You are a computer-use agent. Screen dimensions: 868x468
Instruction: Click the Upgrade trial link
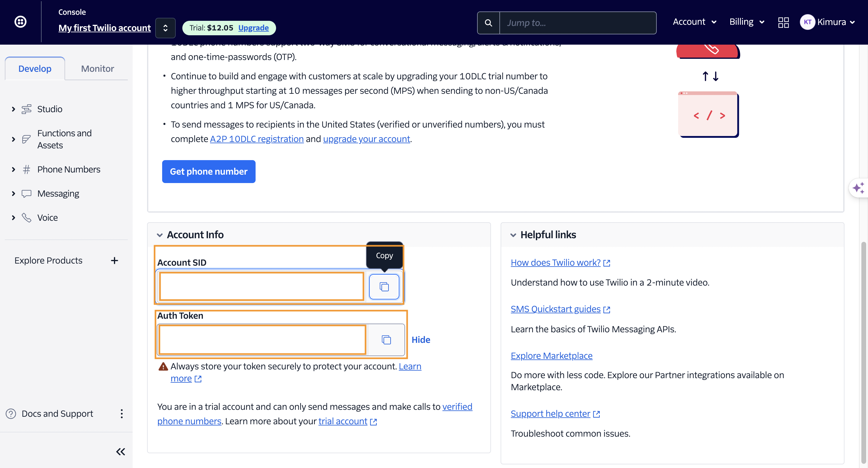coord(253,28)
